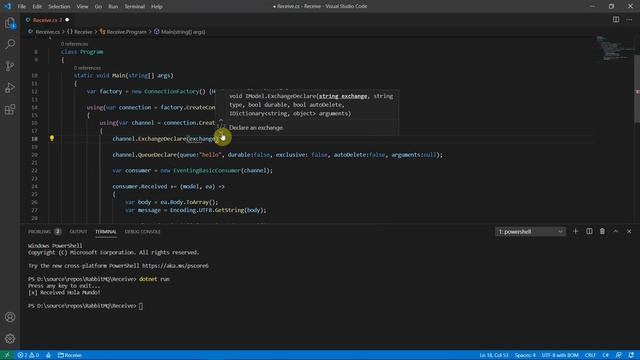Click the flame icon in status bar

48,355
